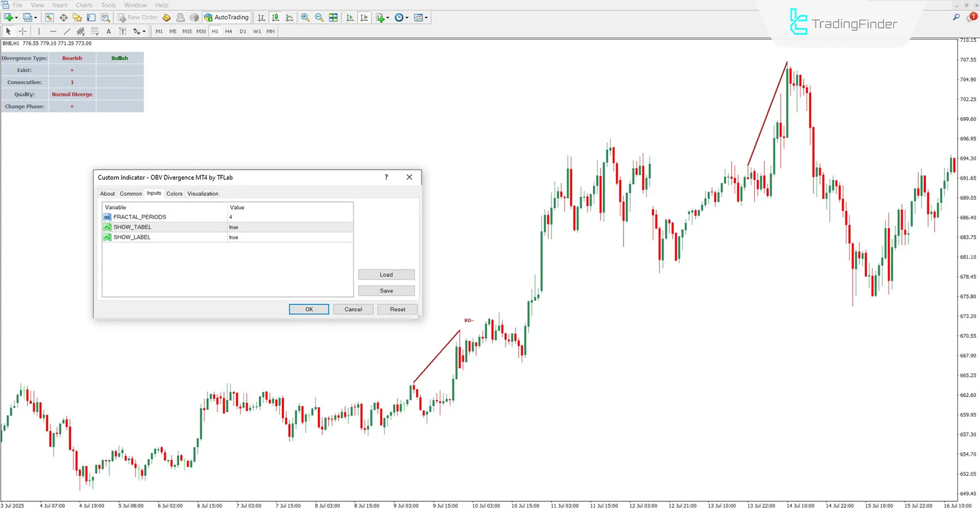Click the green SHOW_LABEL variable icon
This screenshot has width=980, height=509.
108,237
